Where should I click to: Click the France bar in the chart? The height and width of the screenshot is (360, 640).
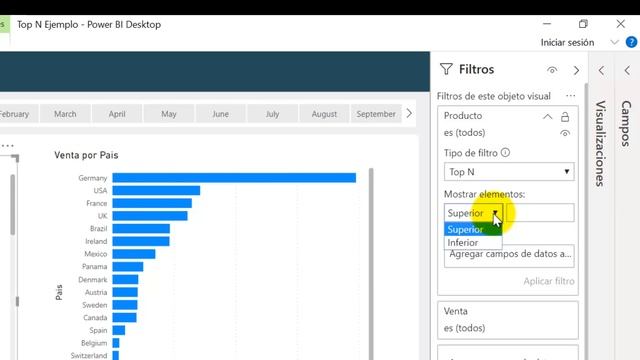pos(152,203)
